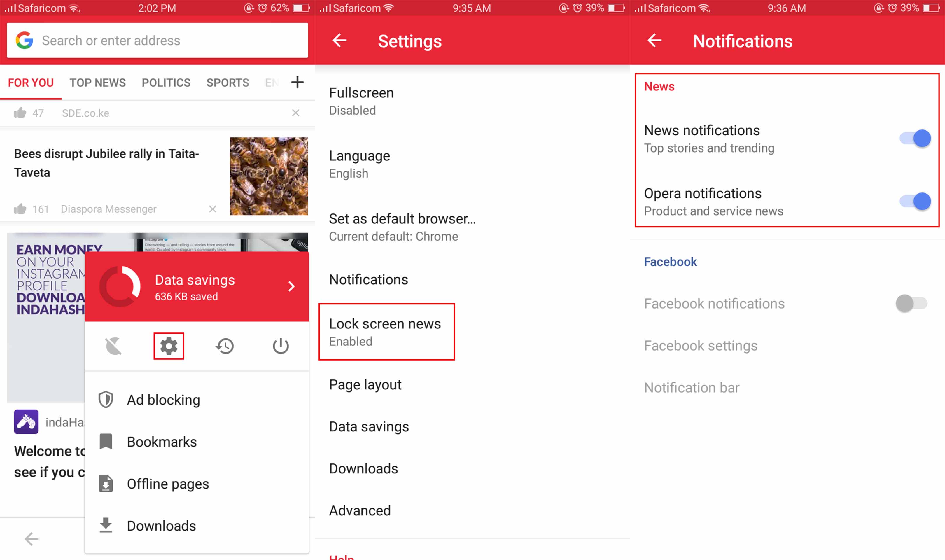Click the Bookmarks ribbon icon
The image size is (945, 560).
tap(106, 442)
